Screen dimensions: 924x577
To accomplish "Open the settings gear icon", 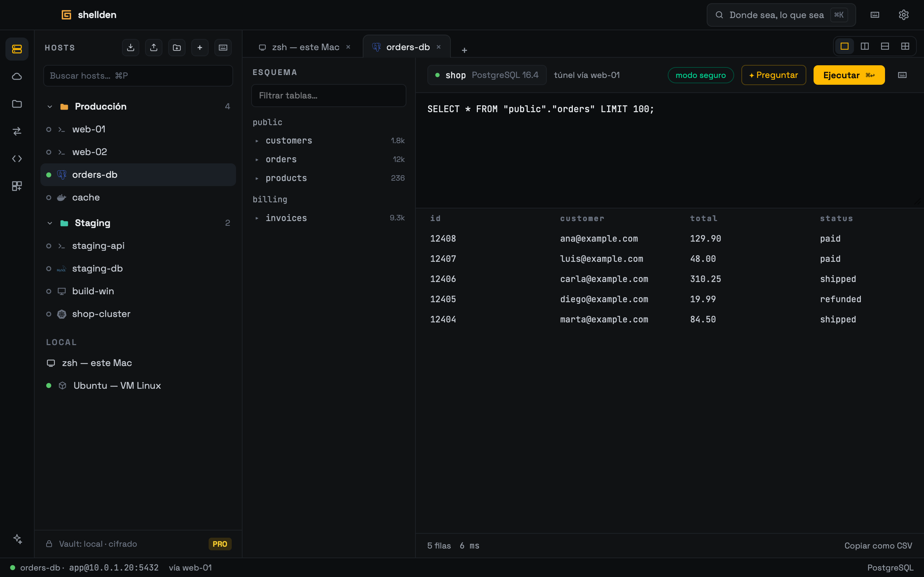I will 903,15.
